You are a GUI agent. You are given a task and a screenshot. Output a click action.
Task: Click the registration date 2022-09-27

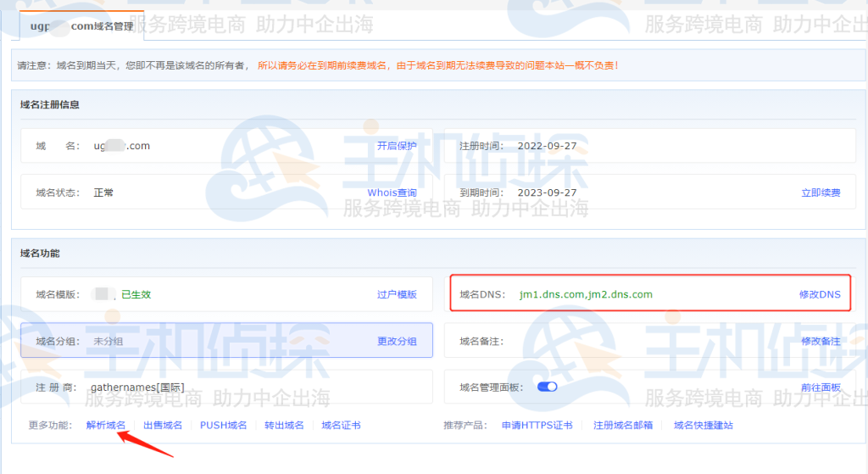point(547,146)
